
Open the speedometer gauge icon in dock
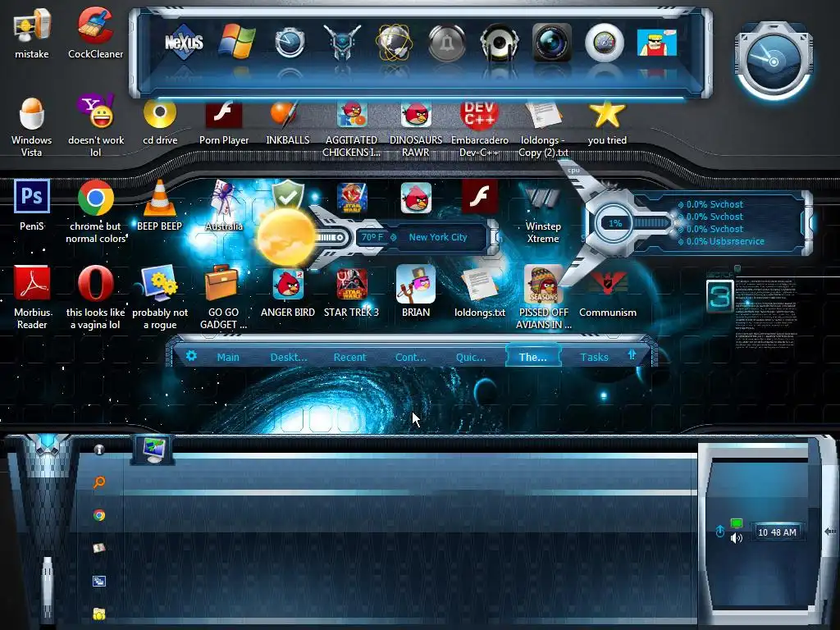click(x=605, y=43)
